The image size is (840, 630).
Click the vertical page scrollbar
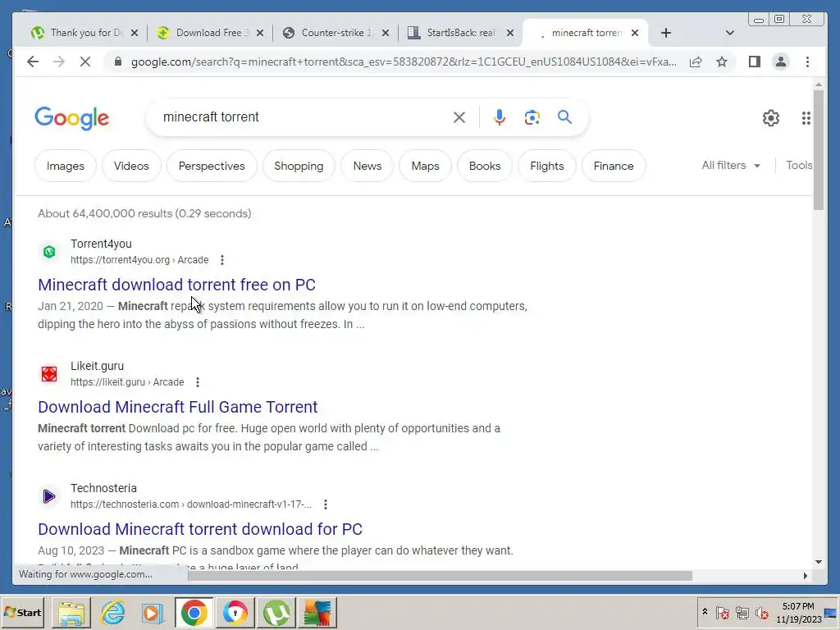(818, 150)
